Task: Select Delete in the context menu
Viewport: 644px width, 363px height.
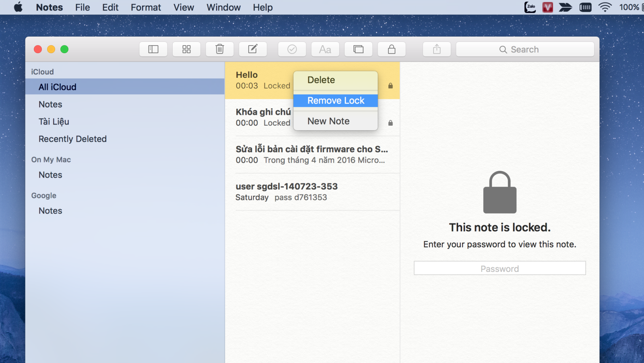Action: click(x=336, y=80)
